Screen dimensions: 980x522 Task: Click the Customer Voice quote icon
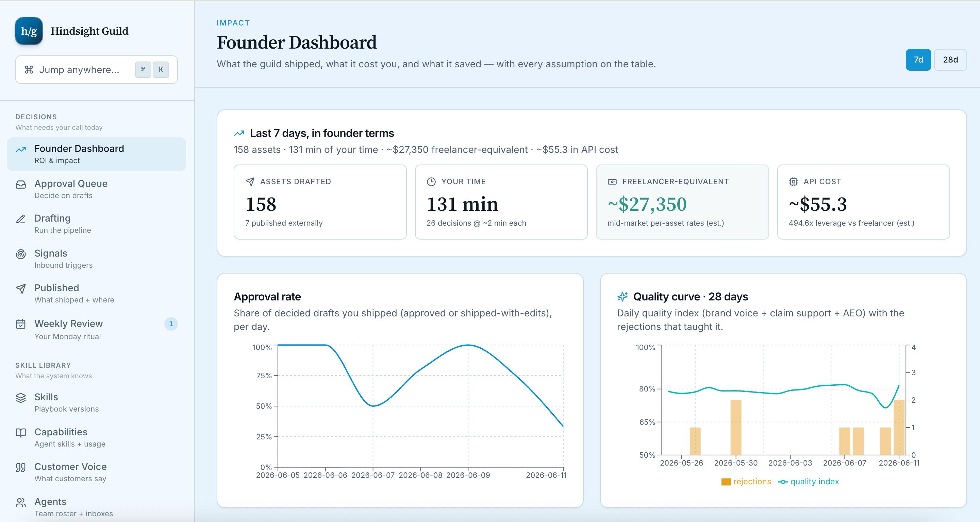tap(21, 467)
